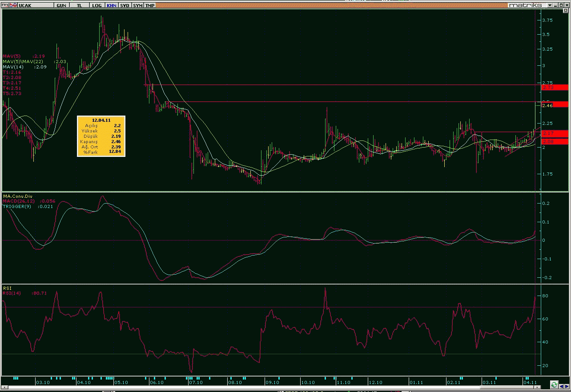Click the %Fark value 12.84
The height and width of the screenshot is (392, 571).
pos(115,152)
